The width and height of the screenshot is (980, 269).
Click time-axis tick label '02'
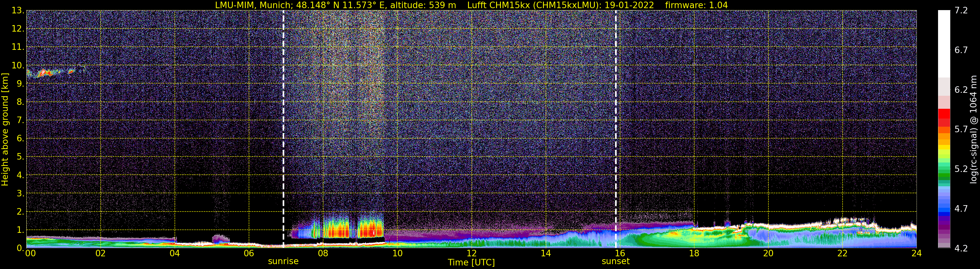tap(101, 253)
